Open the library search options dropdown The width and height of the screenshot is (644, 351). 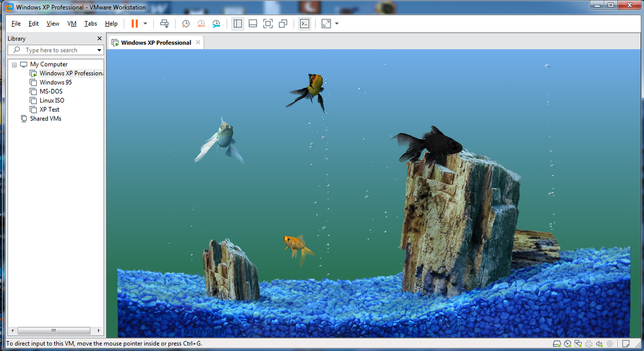pos(99,50)
